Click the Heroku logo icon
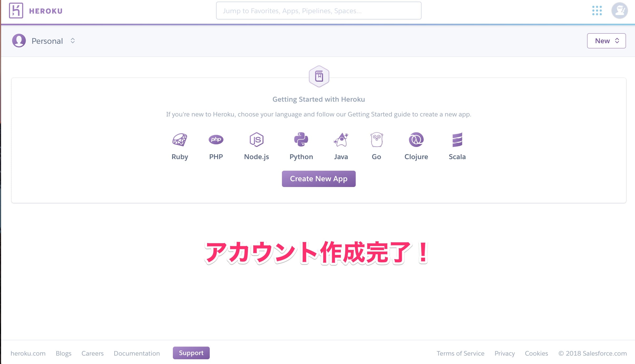This screenshot has height=364, width=635. click(x=16, y=11)
